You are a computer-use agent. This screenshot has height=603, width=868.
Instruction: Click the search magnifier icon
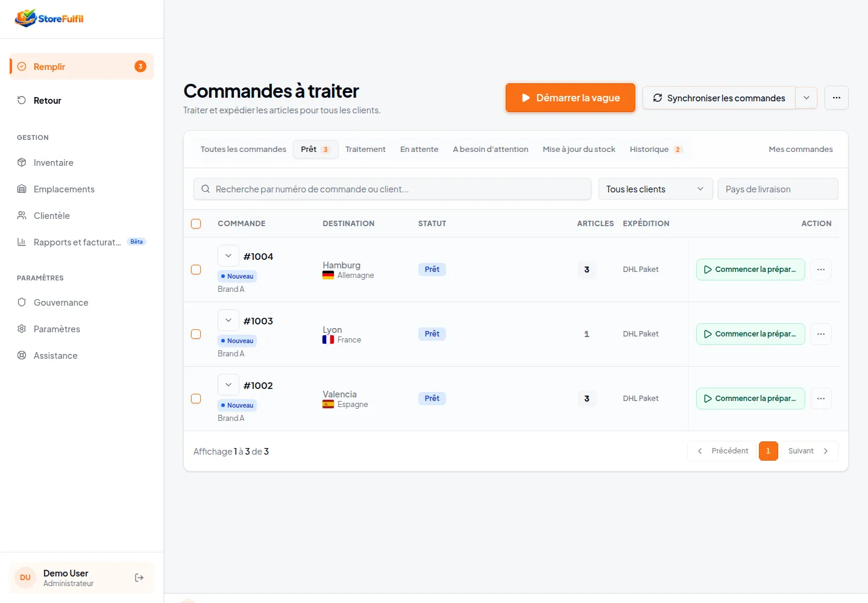[x=206, y=189]
